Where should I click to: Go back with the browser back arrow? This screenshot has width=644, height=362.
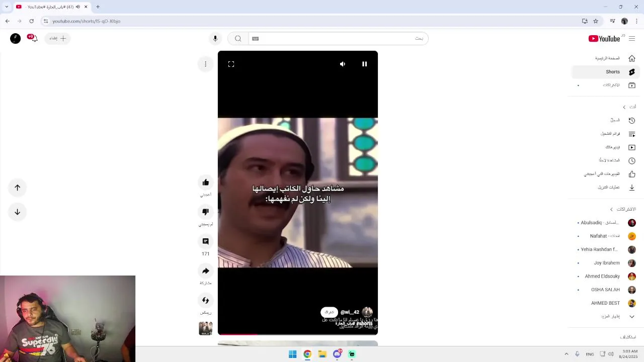click(x=7, y=21)
